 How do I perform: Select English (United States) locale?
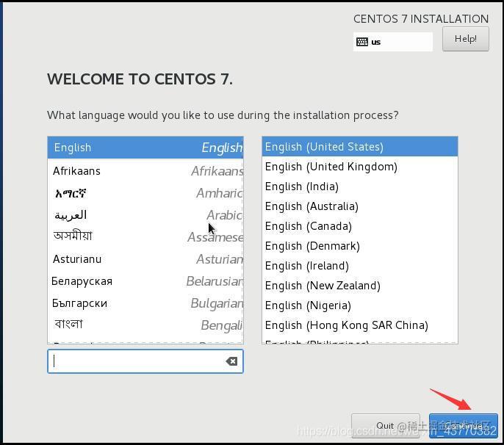point(360,147)
